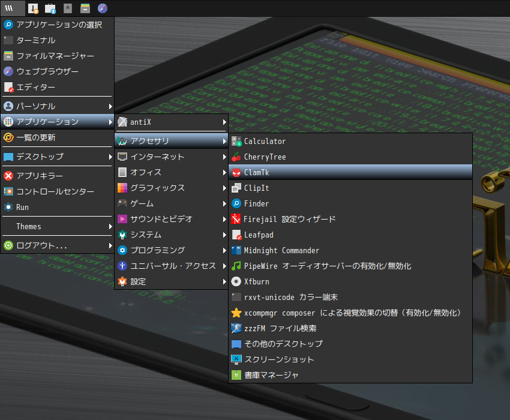This screenshot has width=510, height=420.
Task: Click the ClipIt clipboard icon
Action: (x=236, y=188)
